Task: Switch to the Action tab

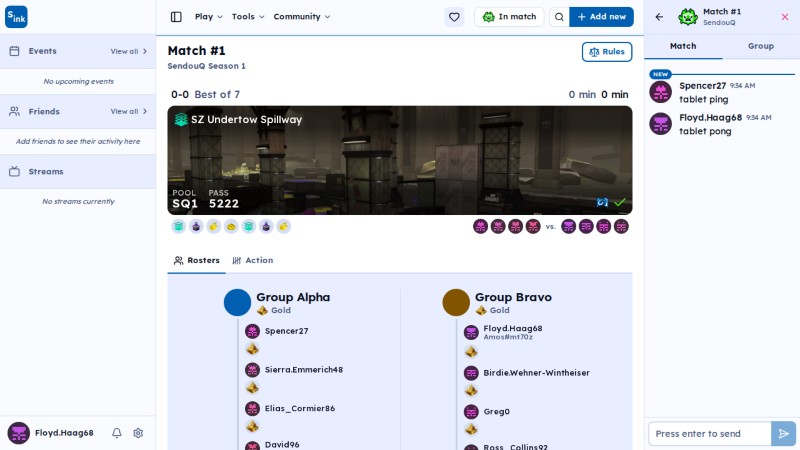Action: point(253,261)
